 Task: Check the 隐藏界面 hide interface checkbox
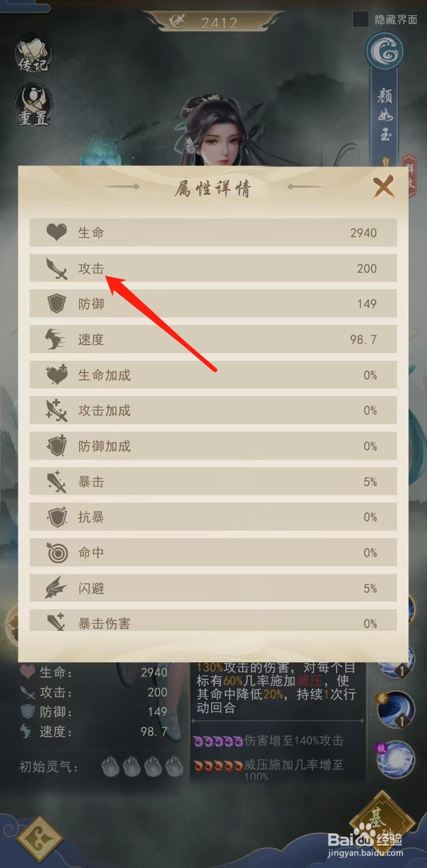click(x=360, y=20)
